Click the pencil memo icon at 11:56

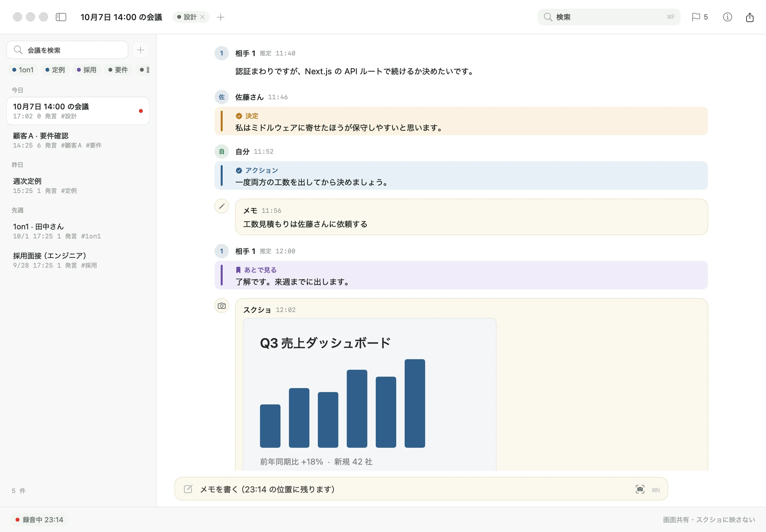tap(221, 206)
